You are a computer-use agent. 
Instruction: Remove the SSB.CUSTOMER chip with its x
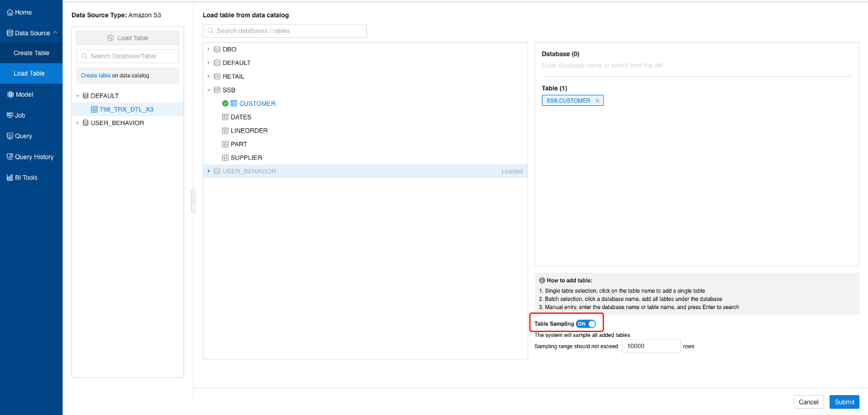597,100
